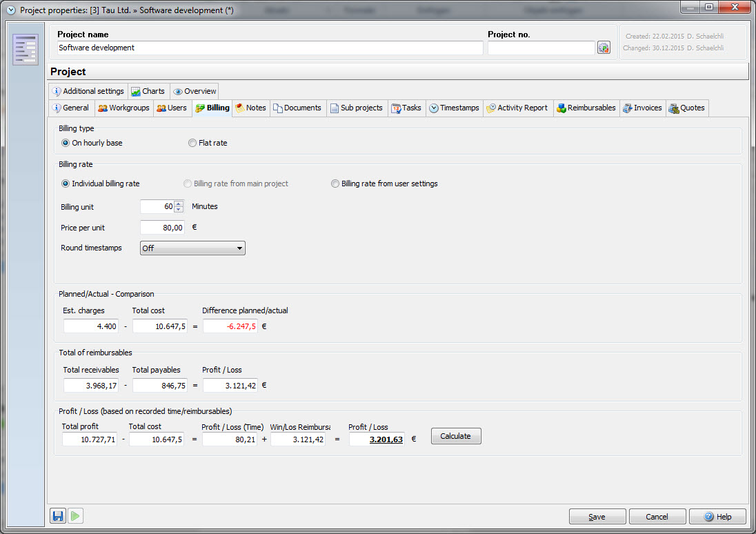Switch to the Workgroups tab
The height and width of the screenshot is (534, 756).
click(123, 108)
